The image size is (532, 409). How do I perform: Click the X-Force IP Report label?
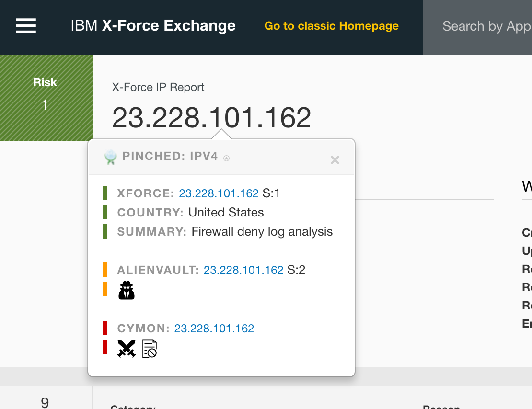158,87
